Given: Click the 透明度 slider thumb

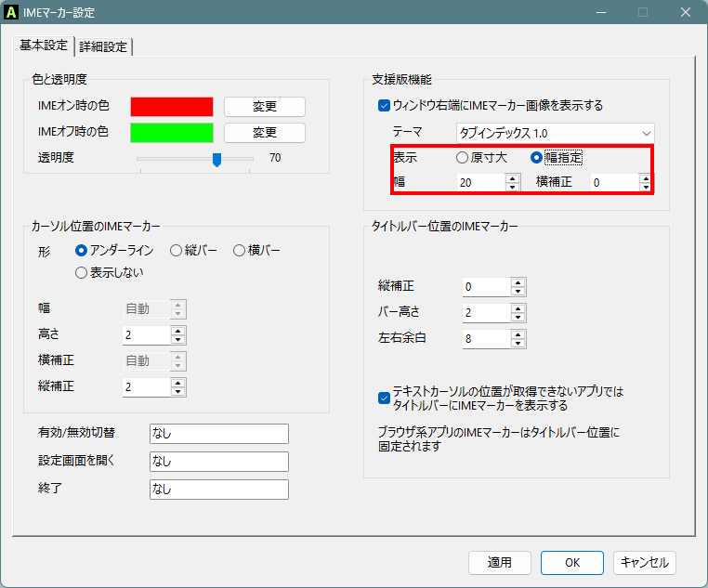Looking at the screenshot, I should 216,159.
